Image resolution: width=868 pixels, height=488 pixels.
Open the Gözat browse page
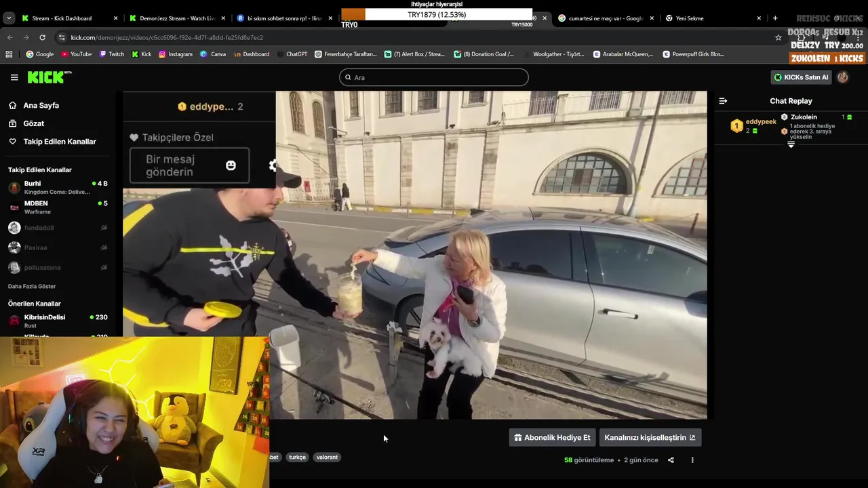[33, 123]
